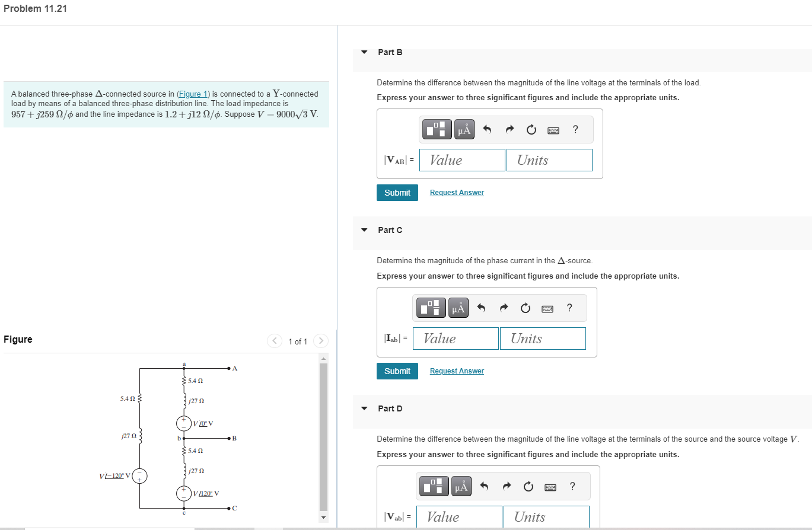The width and height of the screenshot is (812, 530).
Task: Click the redo arrow in Part D toolbar
Action: pyautogui.click(x=507, y=486)
